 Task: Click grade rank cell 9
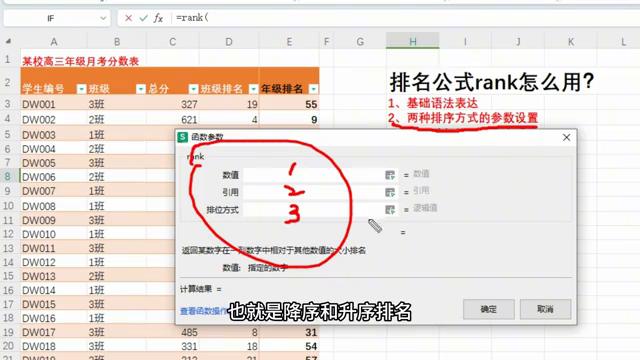coord(289,119)
